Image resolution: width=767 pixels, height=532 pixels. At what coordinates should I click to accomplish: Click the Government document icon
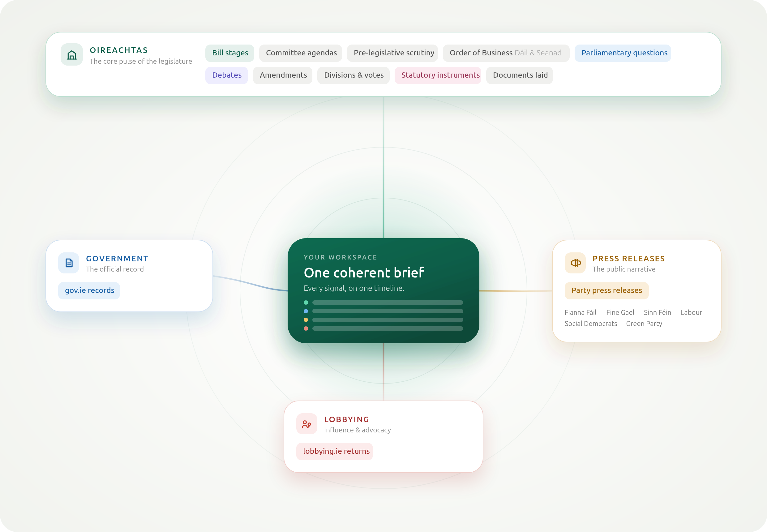(x=69, y=263)
